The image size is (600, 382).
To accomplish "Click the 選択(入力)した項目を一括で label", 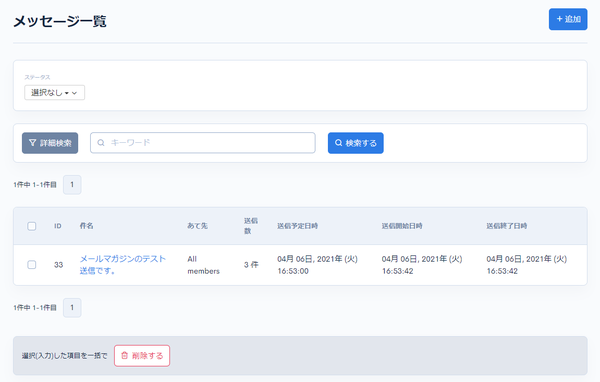I will [65, 356].
